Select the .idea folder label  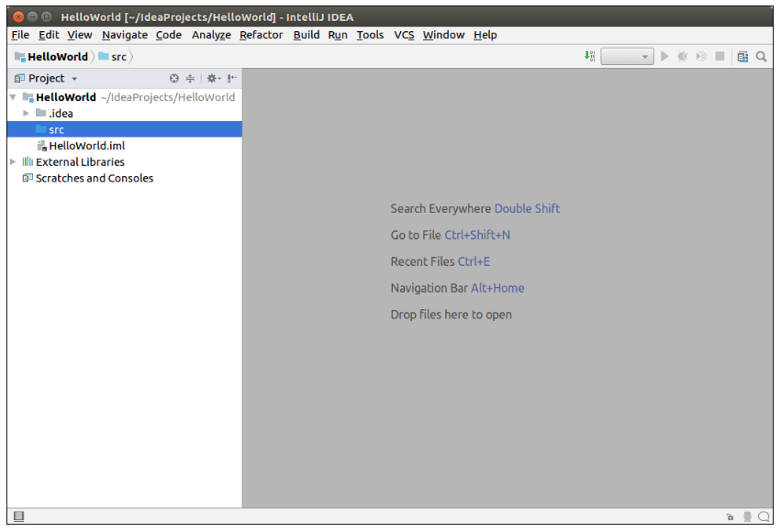pyautogui.click(x=61, y=114)
